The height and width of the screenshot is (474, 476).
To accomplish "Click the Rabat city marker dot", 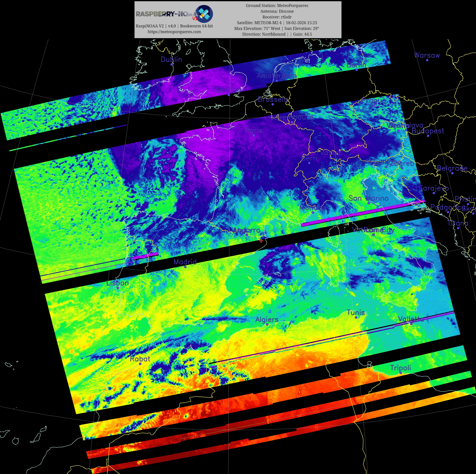I will pyautogui.click(x=140, y=364).
